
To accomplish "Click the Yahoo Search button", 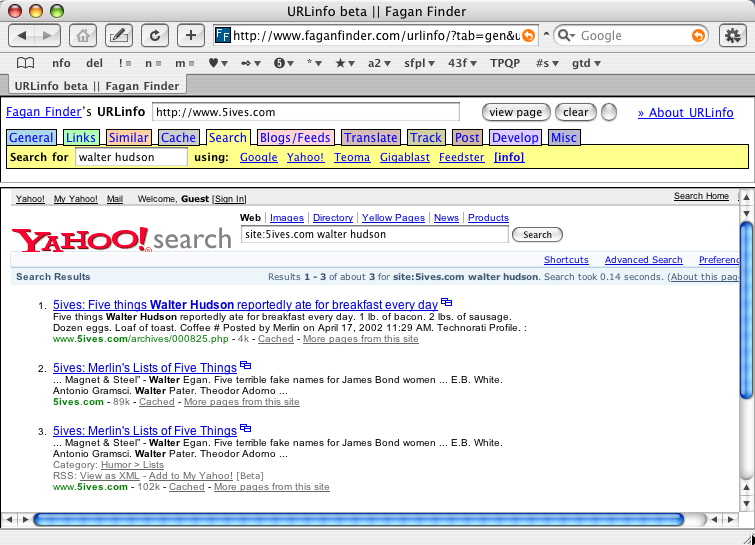I will pyautogui.click(x=537, y=234).
